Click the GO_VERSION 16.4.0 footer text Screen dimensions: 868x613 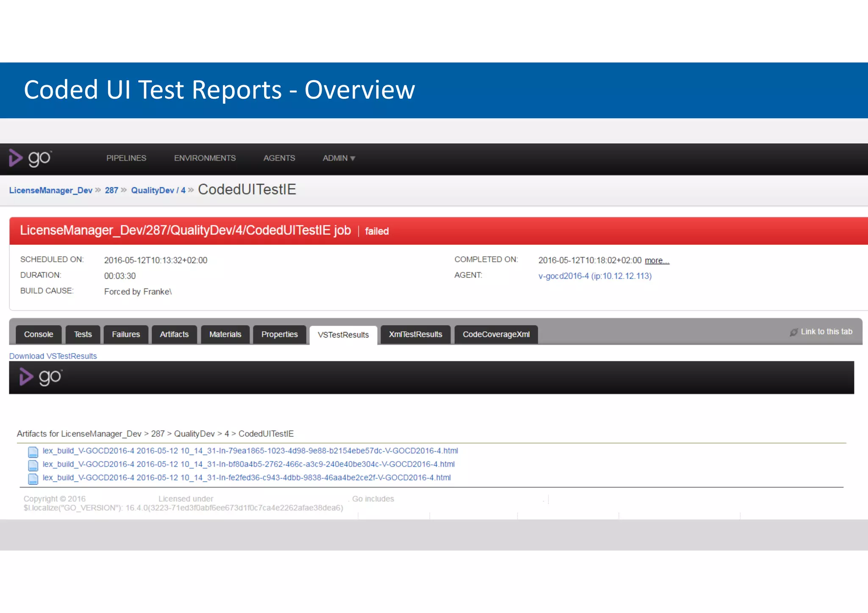point(183,508)
